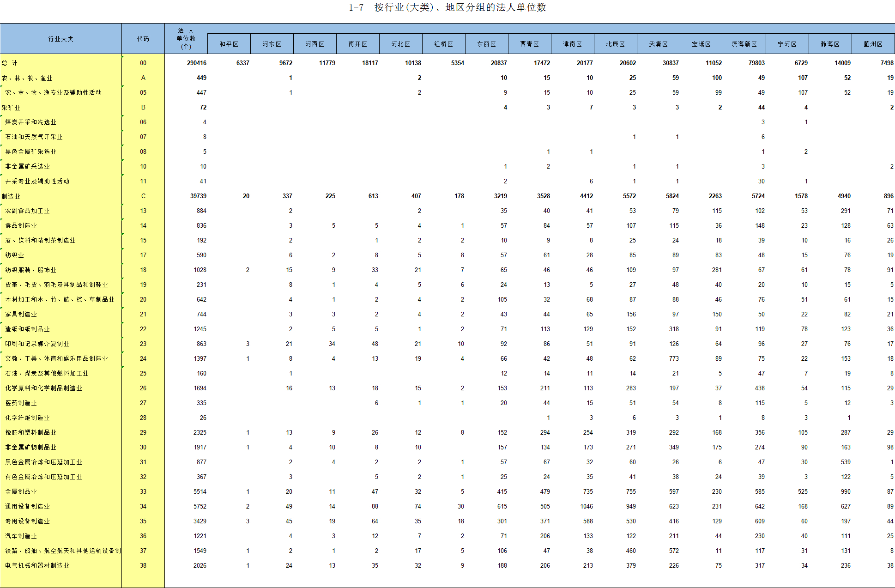Select the code cell 38
Image resolution: width=895 pixels, height=588 pixels.
pyautogui.click(x=143, y=565)
